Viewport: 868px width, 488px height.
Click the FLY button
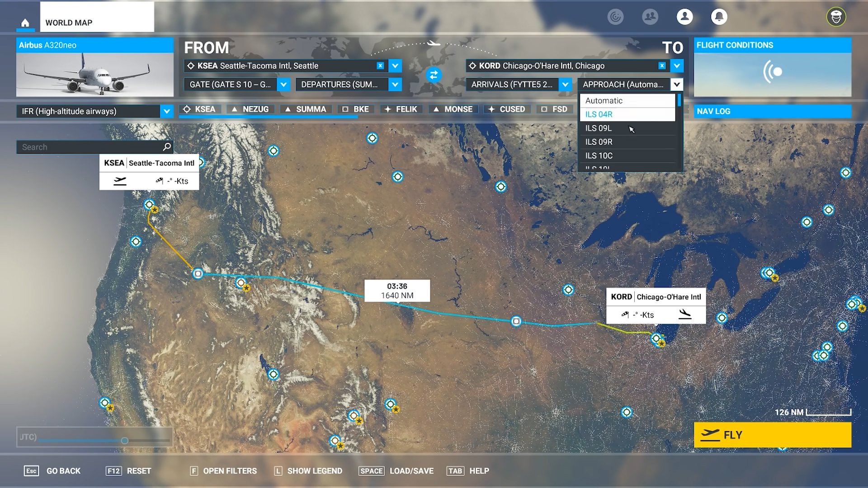pos(772,435)
